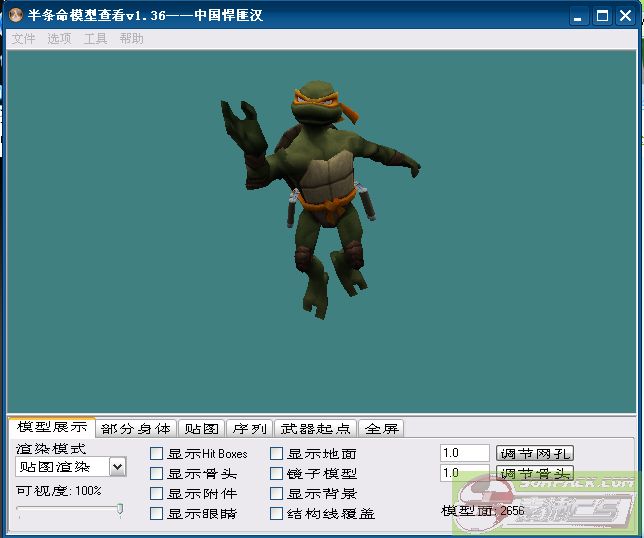Open the 工具 menu
Screen dimensions: 644x538
coord(95,39)
